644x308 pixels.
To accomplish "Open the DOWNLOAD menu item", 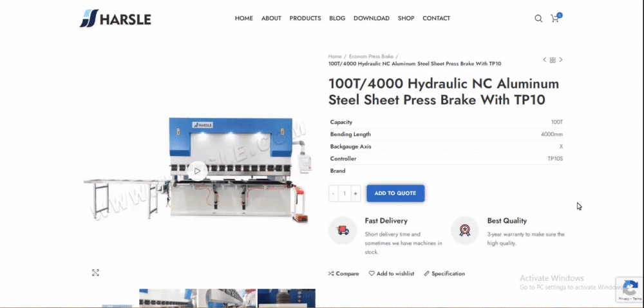I will pyautogui.click(x=372, y=19).
